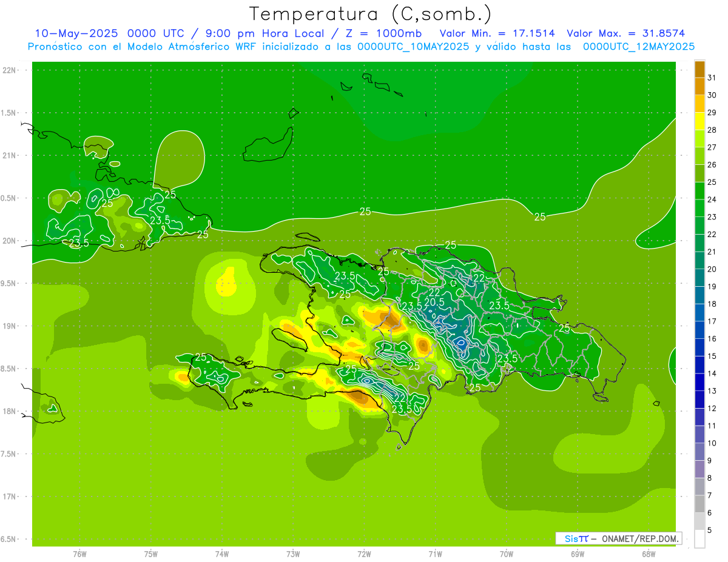Click the "20.5" contour label on map
The width and height of the screenshot is (728, 562).
[x=434, y=302]
